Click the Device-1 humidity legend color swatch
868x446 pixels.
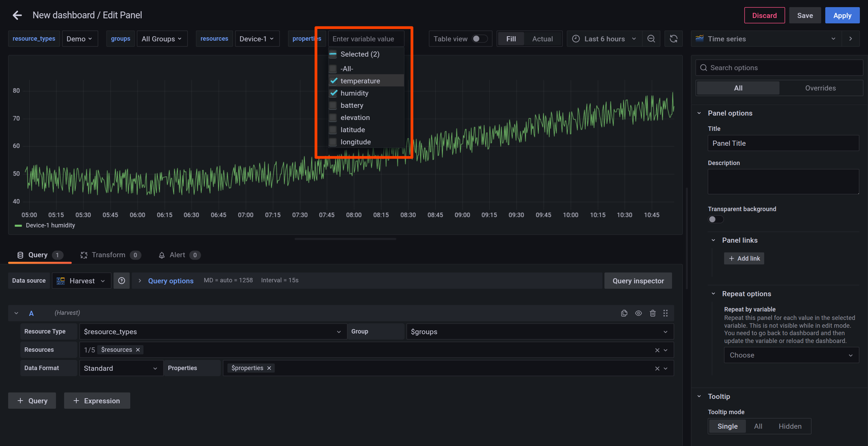click(18, 225)
